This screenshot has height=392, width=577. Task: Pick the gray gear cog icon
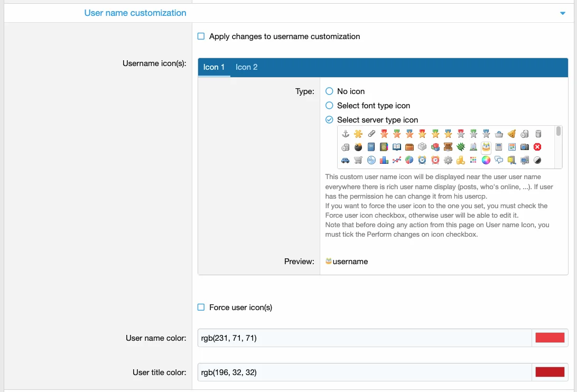pos(448,160)
